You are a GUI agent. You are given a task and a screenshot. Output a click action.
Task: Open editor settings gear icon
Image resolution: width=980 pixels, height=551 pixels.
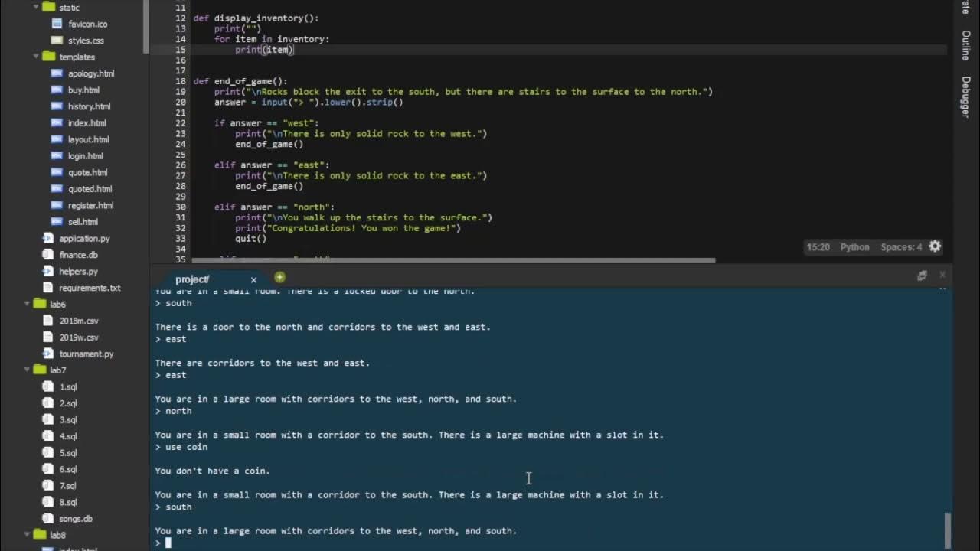pos(935,246)
